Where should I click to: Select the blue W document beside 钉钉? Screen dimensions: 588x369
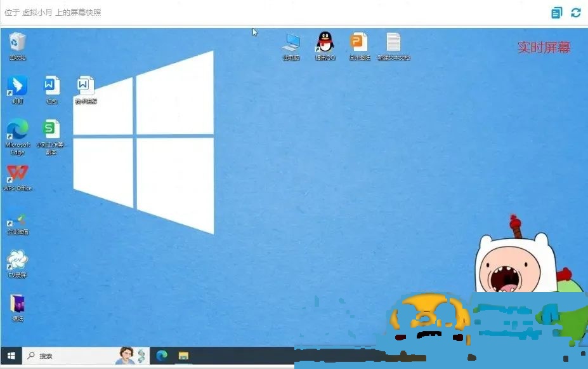(x=52, y=90)
